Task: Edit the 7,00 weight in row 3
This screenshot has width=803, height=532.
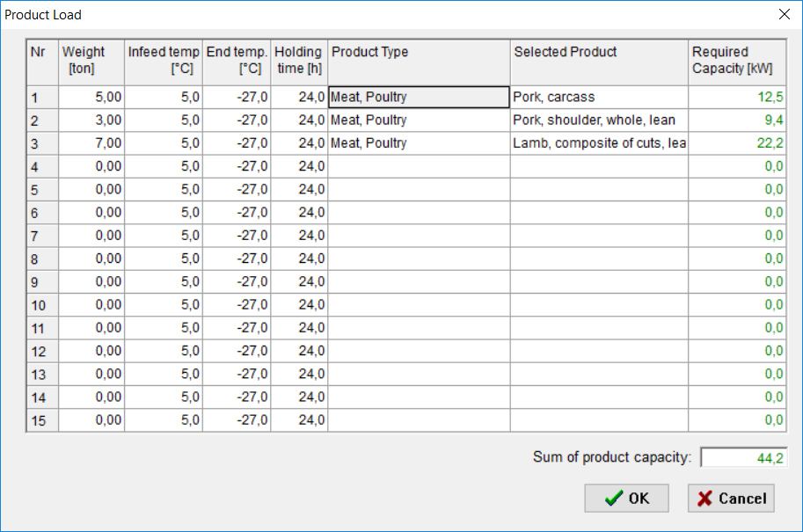Action: tap(91, 143)
